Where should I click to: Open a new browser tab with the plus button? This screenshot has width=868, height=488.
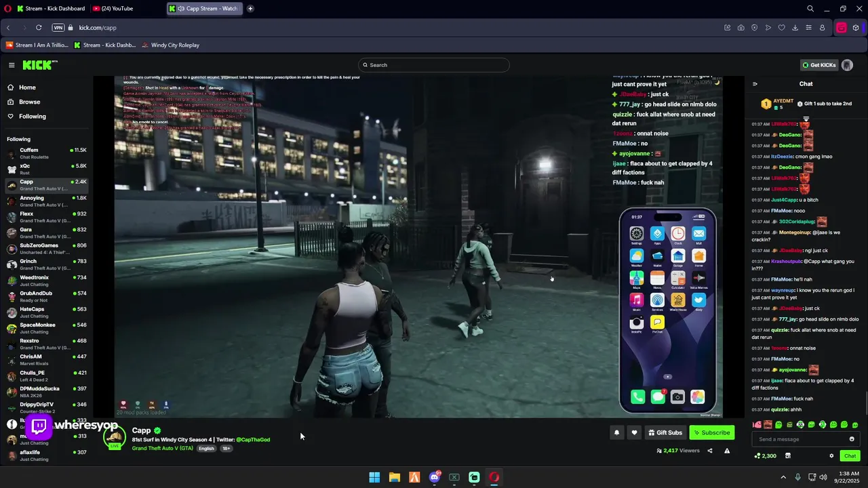pos(250,9)
